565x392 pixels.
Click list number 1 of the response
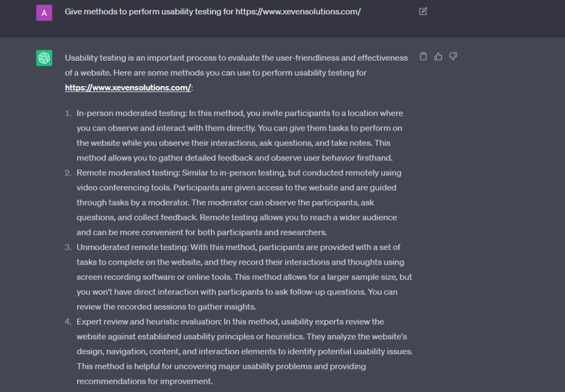click(x=68, y=113)
